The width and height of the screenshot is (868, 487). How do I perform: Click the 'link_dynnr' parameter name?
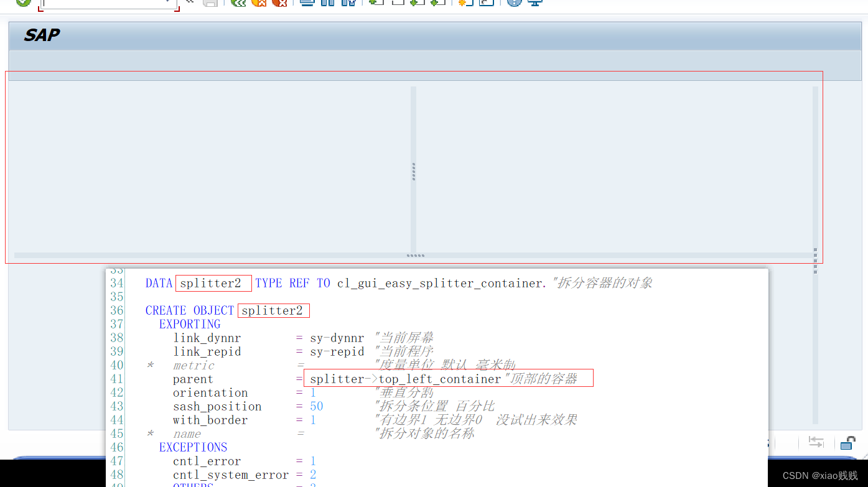[207, 338]
